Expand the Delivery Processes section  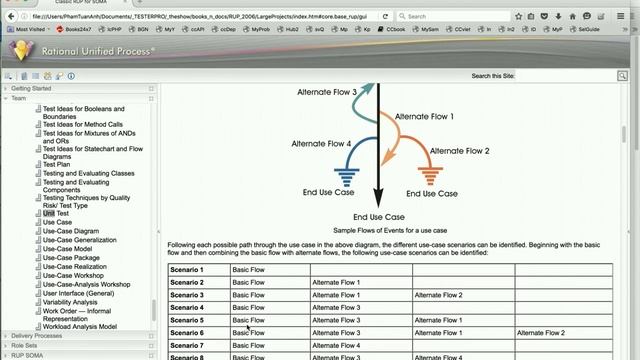(5, 336)
